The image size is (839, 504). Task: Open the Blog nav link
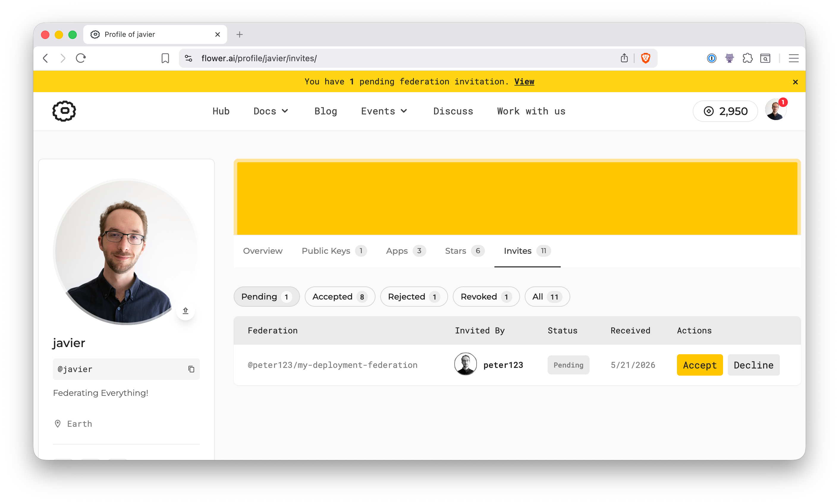[x=326, y=111]
